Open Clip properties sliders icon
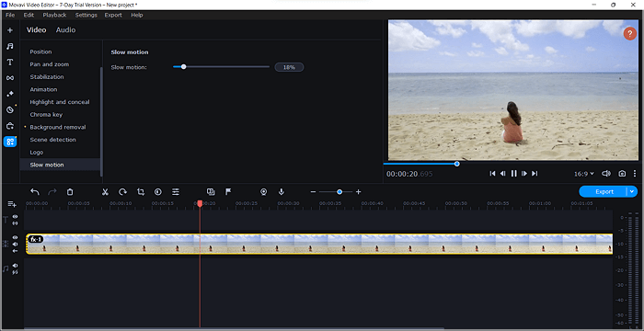The image size is (644, 331). [176, 192]
